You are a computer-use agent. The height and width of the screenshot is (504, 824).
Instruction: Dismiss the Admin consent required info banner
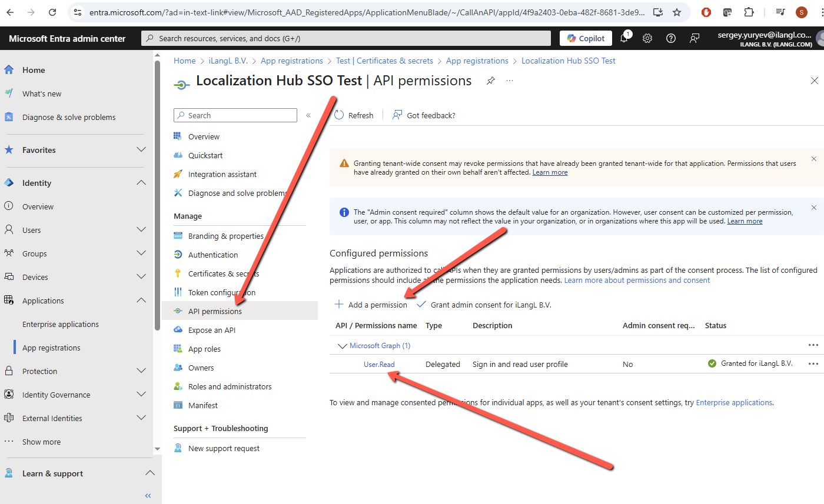pos(814,208)
